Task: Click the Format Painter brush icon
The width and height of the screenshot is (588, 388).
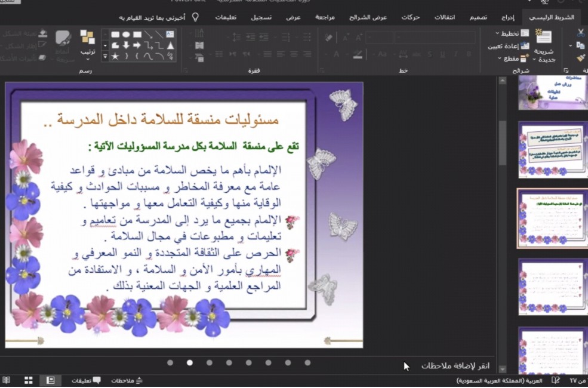Action: tap(581, 58)
